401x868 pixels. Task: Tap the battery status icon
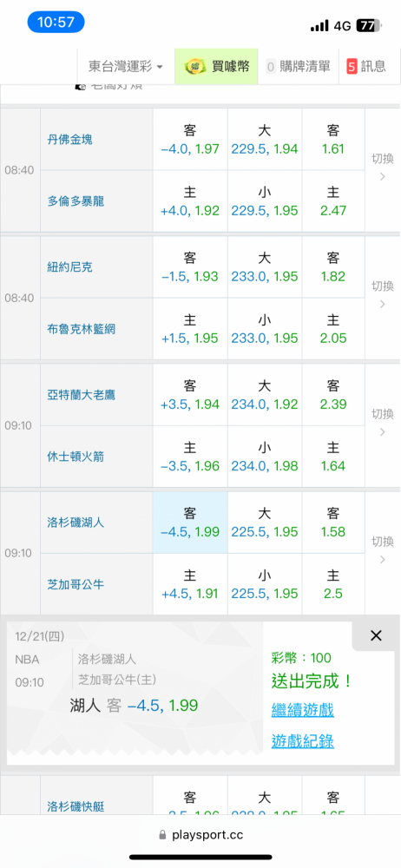coord(370,25)
